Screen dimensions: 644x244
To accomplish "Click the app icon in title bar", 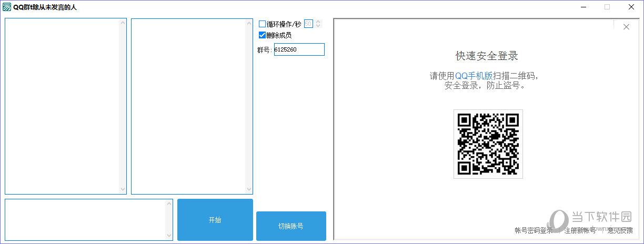I will point(7,7).
